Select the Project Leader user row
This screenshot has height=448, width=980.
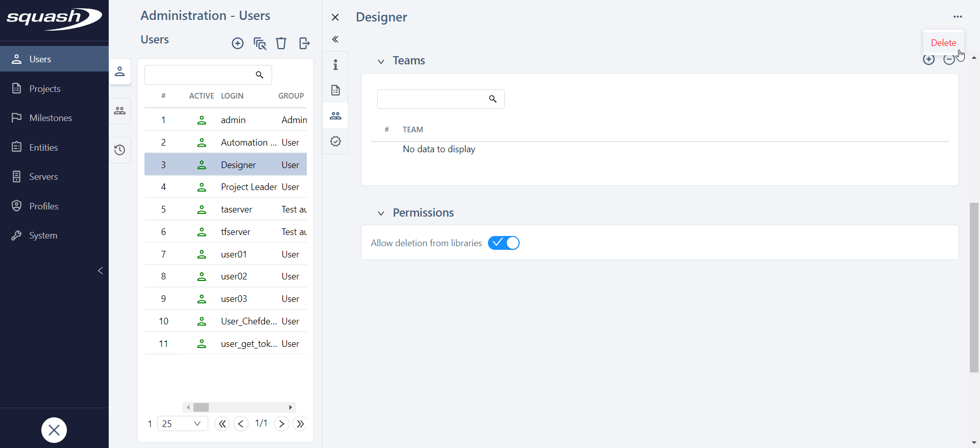[x=249, y=187]
